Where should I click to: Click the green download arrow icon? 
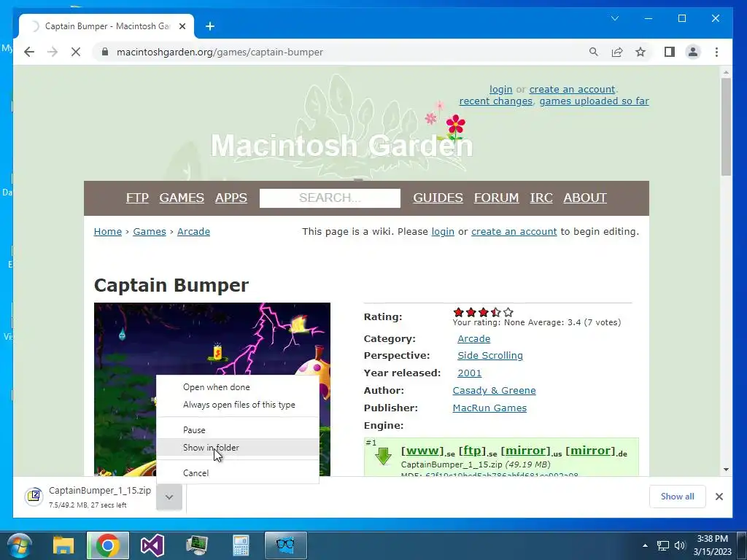point(383,456)
